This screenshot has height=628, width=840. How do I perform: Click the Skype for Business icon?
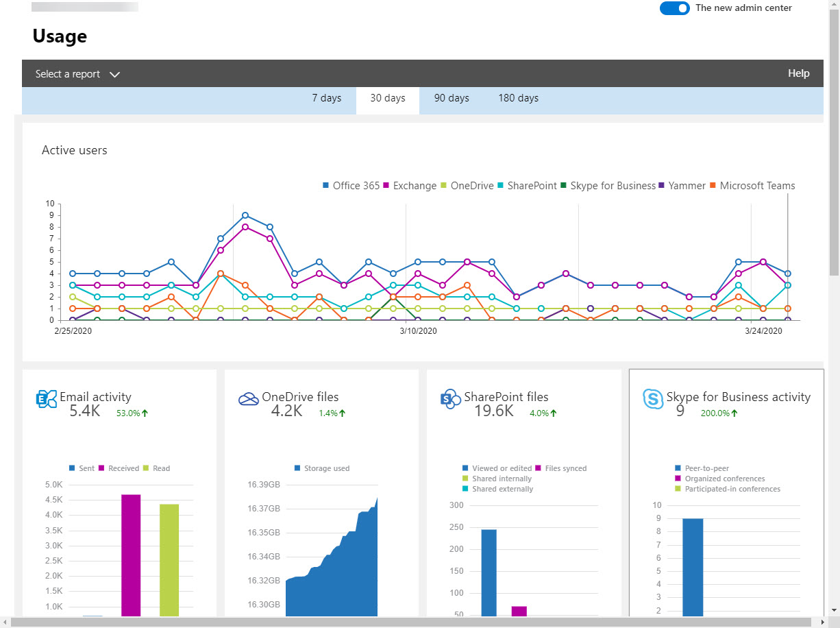tap(653, 399)
